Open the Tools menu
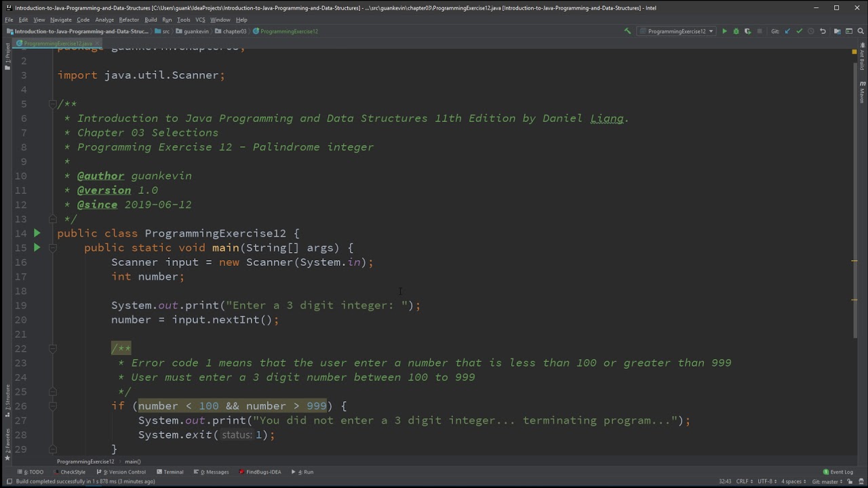Screen dimensions: 868x488 (184, 20)
